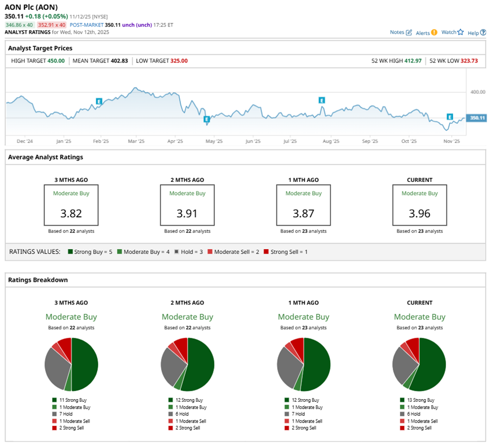The image size is (490, 448).
Task: Click the green 346.86 x 40 bid box
Action: (x=19, y=25)
